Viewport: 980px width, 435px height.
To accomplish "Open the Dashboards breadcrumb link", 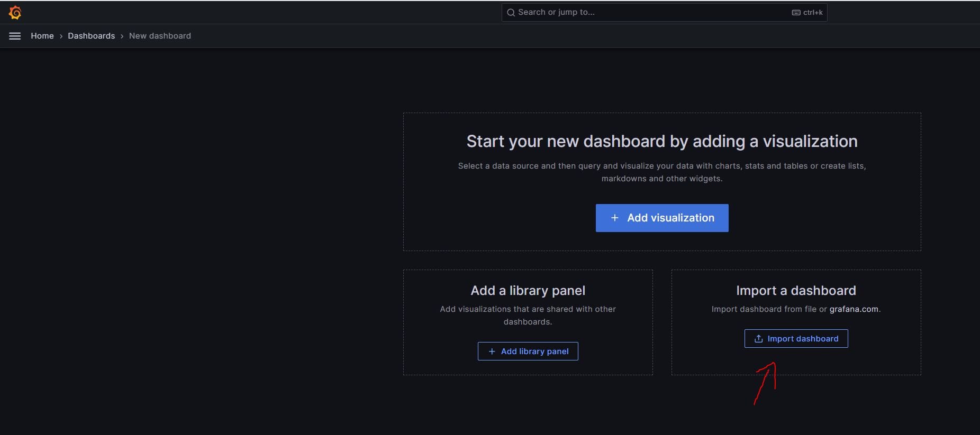I will point(91,36).
